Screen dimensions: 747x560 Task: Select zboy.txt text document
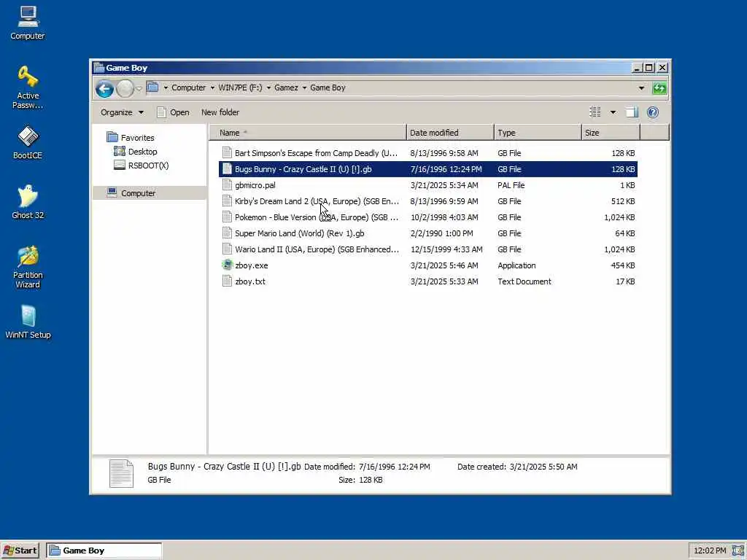(x=427, y=281)
